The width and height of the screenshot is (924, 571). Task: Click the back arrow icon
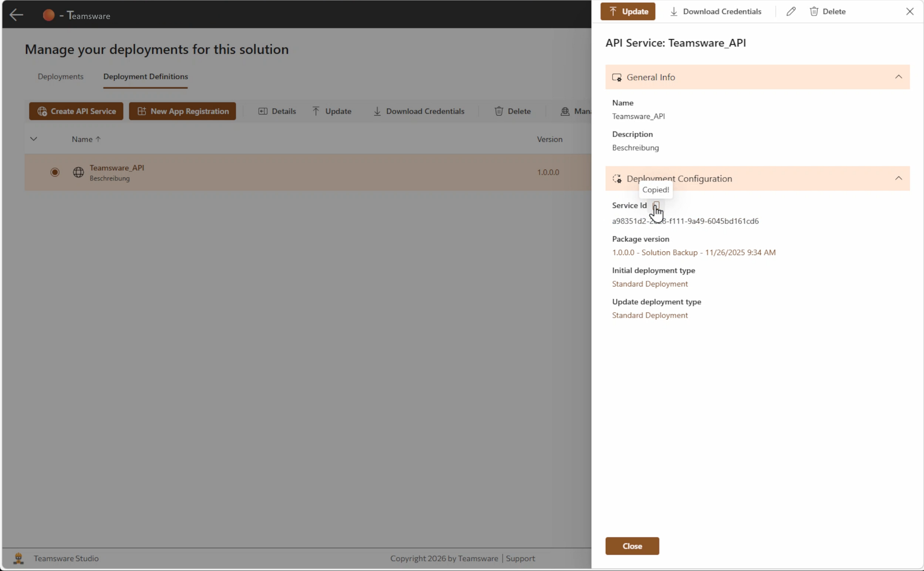(x=16, y=15)
